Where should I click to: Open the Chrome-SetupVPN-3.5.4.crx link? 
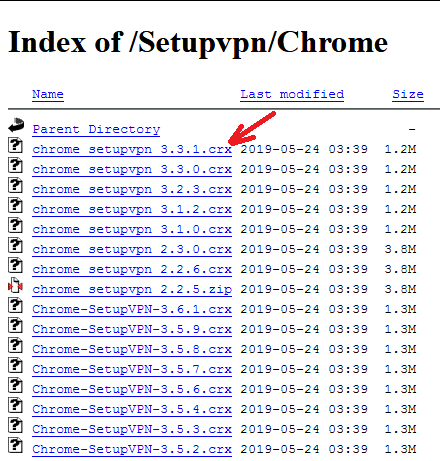tap(132, 410)
